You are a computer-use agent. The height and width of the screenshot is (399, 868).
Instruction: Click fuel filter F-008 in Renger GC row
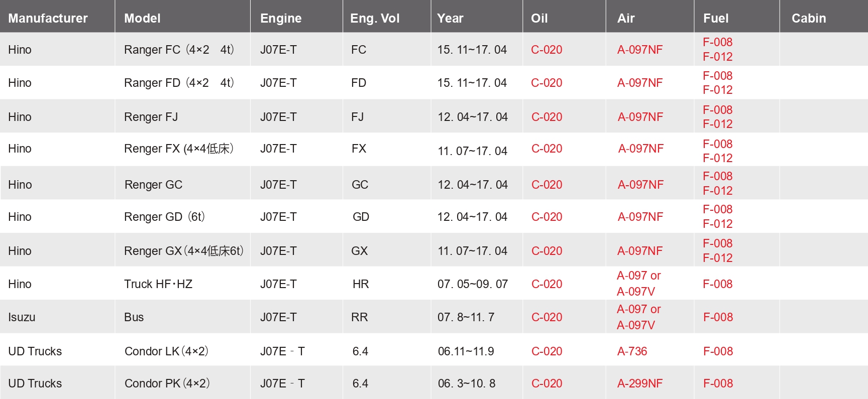717,176
